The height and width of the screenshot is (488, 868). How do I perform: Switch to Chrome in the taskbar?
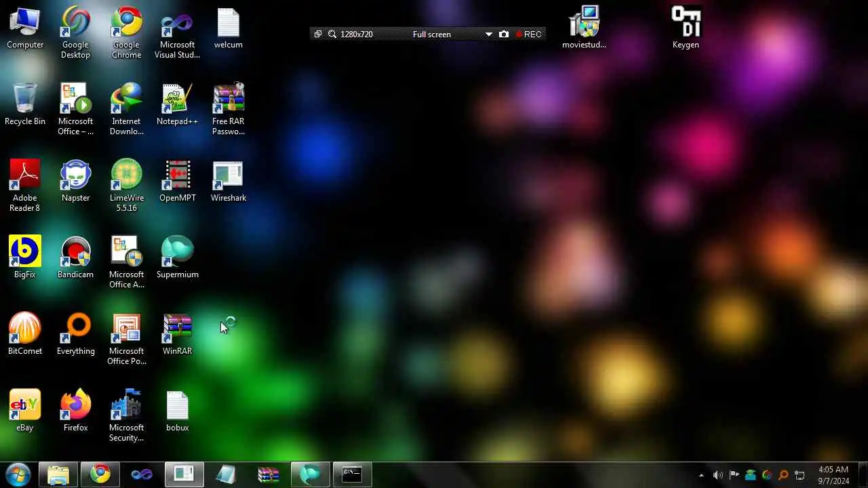pyautogui.click(x=100, y=474)
